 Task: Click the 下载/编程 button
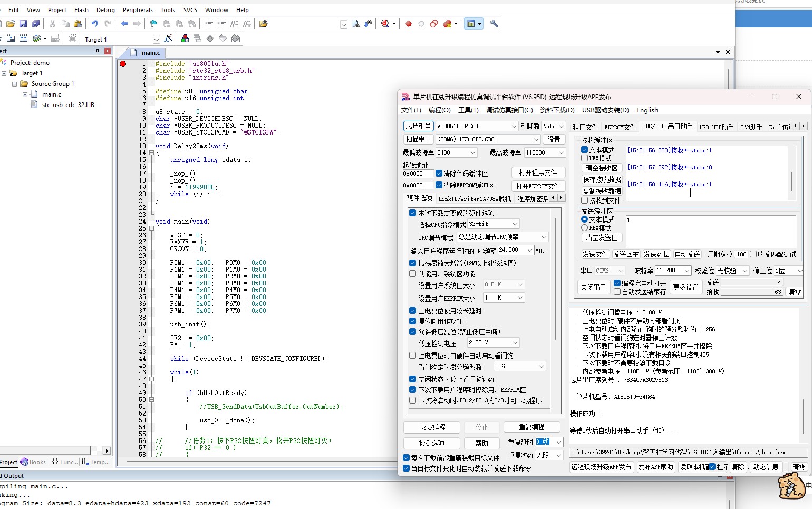point(431,427)
